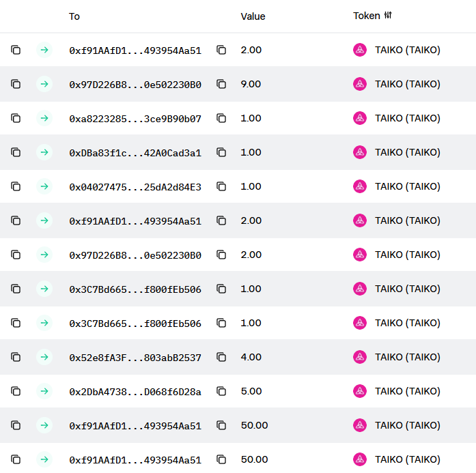Copy address 0x2DbA4738...D068f6D28a
Image resolution: width=476 pixels, height=473 pixels.
click(221, 391)
